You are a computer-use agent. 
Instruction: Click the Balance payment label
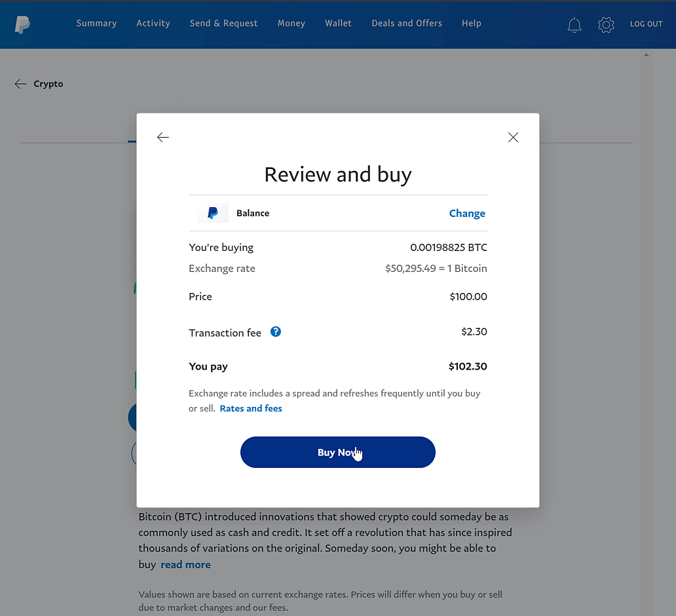pyautogui.click(x=253, y=213)
